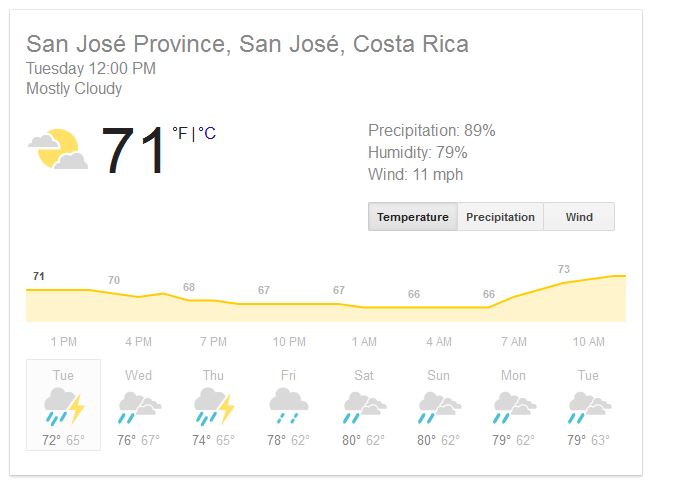Viewport: 675px width, 485px height.
Task: Switch temperature unit to Fahrenheit
Action: (x=180, y=133)
